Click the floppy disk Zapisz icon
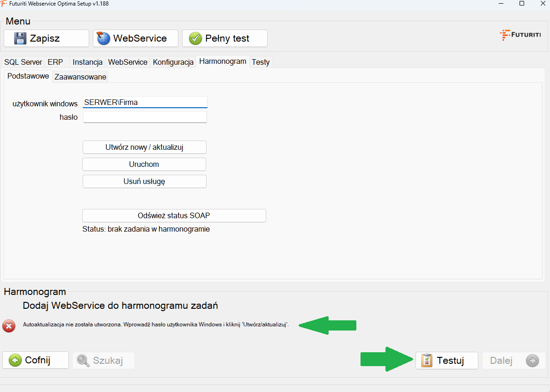This screenshot has width=550, height=392. click(x=20, y=38)
